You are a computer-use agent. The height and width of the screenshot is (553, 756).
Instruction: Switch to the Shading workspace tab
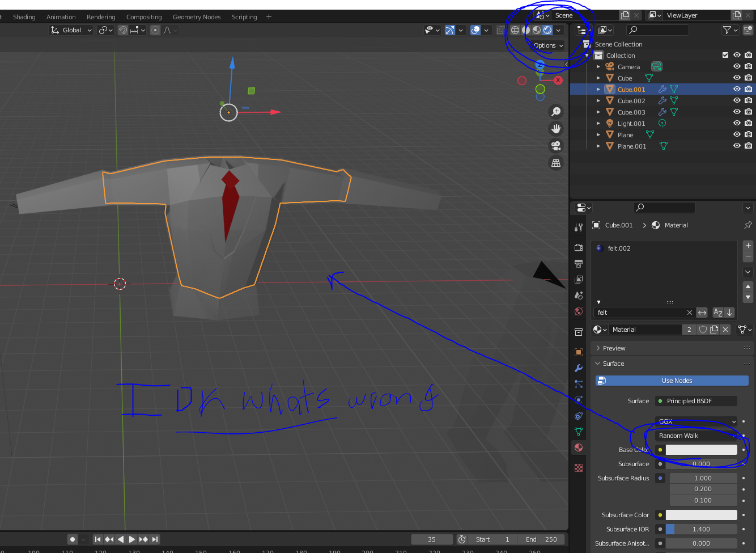[24, 17]
